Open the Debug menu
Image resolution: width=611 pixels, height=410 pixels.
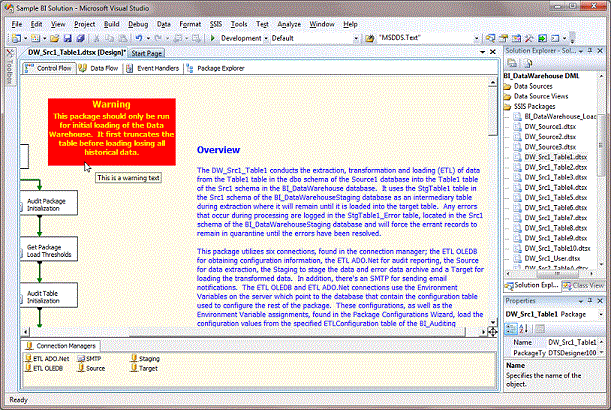[138, 24]
